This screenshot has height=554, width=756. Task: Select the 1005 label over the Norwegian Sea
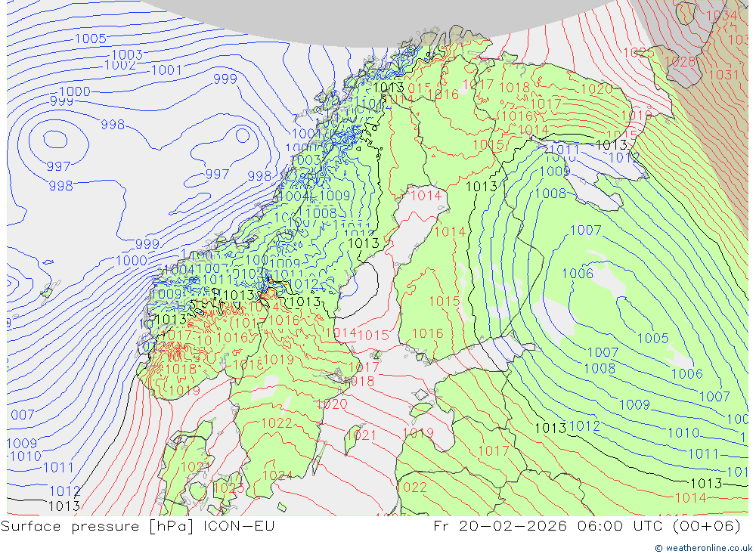91,39
